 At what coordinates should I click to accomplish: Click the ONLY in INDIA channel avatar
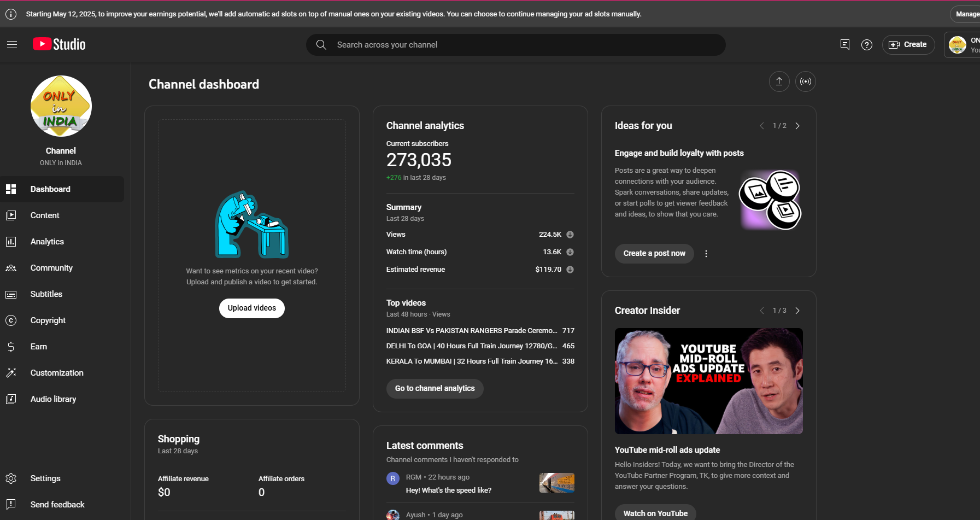(61, 106)
